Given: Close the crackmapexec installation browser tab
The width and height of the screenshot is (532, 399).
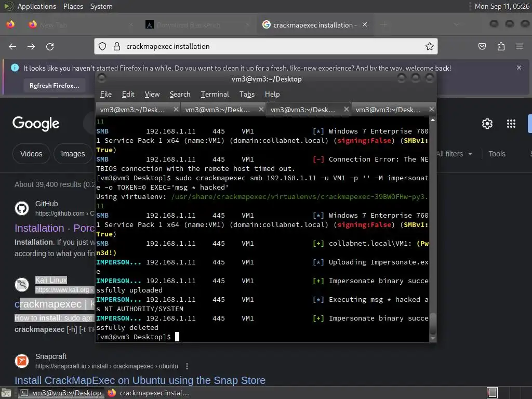Looking at the screenshot, I should (x=365, y=25).
